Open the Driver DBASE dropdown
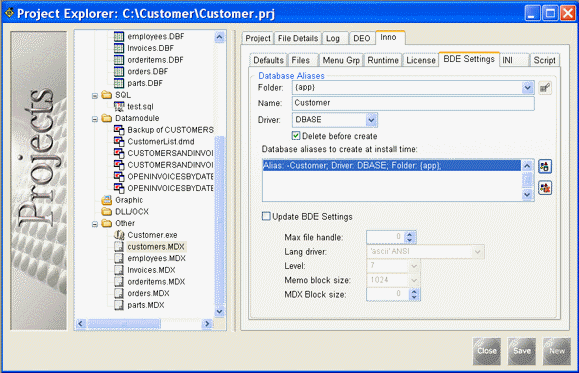The height and width of the screenshot is (373, 579). (371, 120)
